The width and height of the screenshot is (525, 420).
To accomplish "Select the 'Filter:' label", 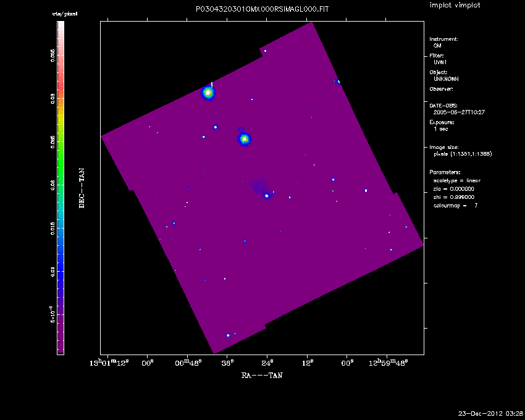I will pos(437,56).
